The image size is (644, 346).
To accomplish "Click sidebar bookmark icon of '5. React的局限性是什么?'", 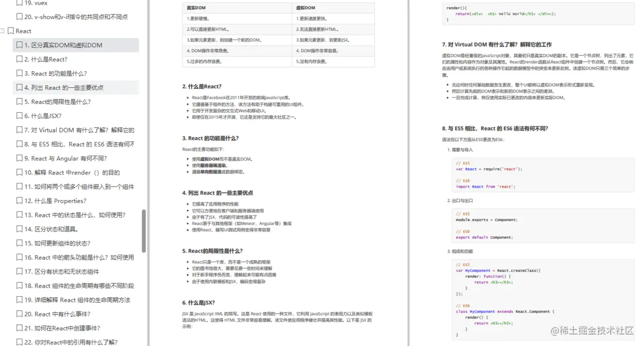I will pyautogui.click(x=19, y=102).
